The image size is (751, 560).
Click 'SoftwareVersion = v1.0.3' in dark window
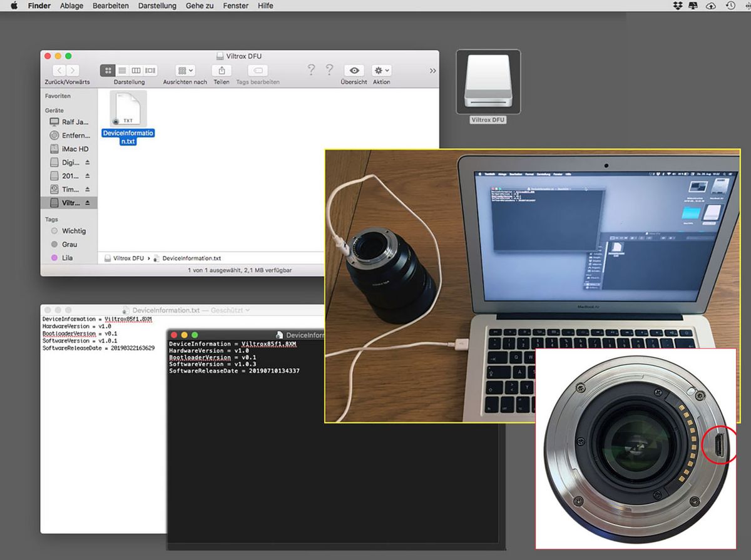pos(213,364)
